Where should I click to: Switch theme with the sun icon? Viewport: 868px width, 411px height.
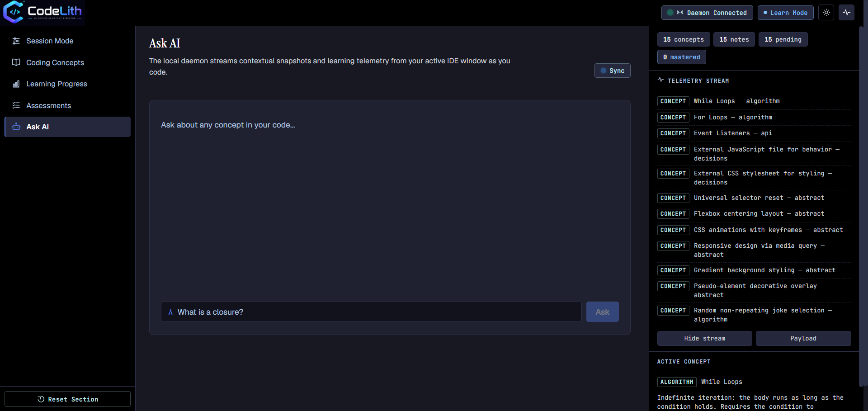coord(826,13)
